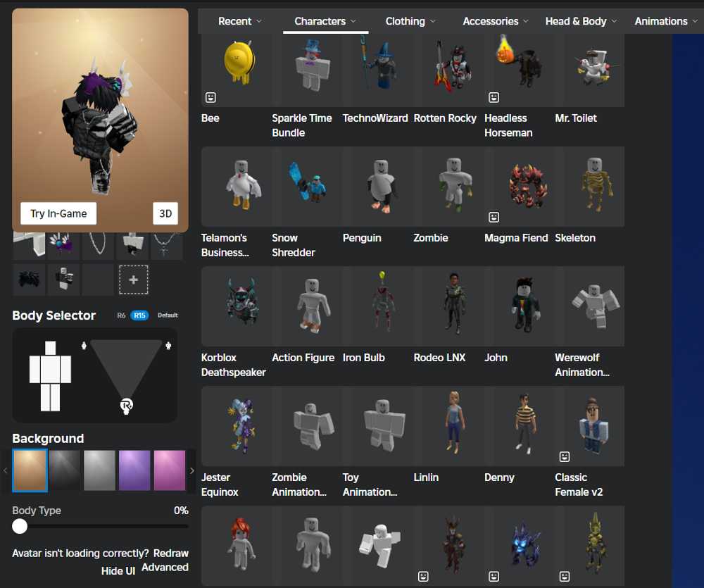This screenshot has height=588, width=704.
Task: Click the face icon on Classic Female v2
Action: (565, 457)
